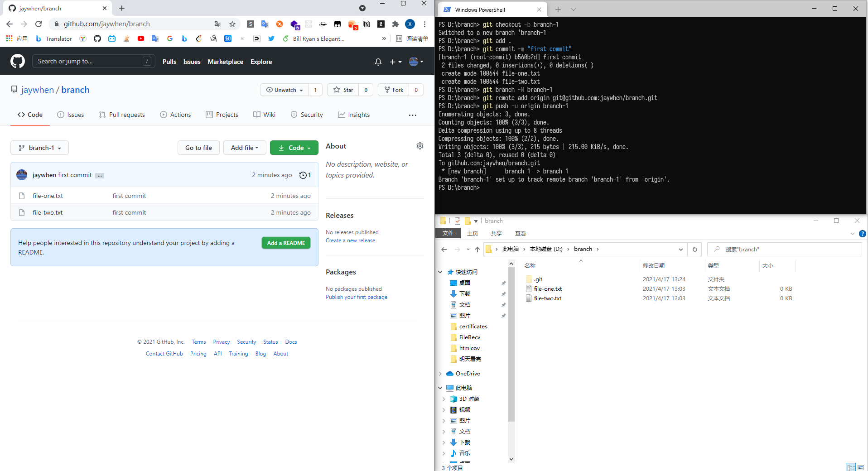Image resolution: width=868 pixels, height=471 pixels.
Task: Go back in Chrome browser
Action: [10, 24]
